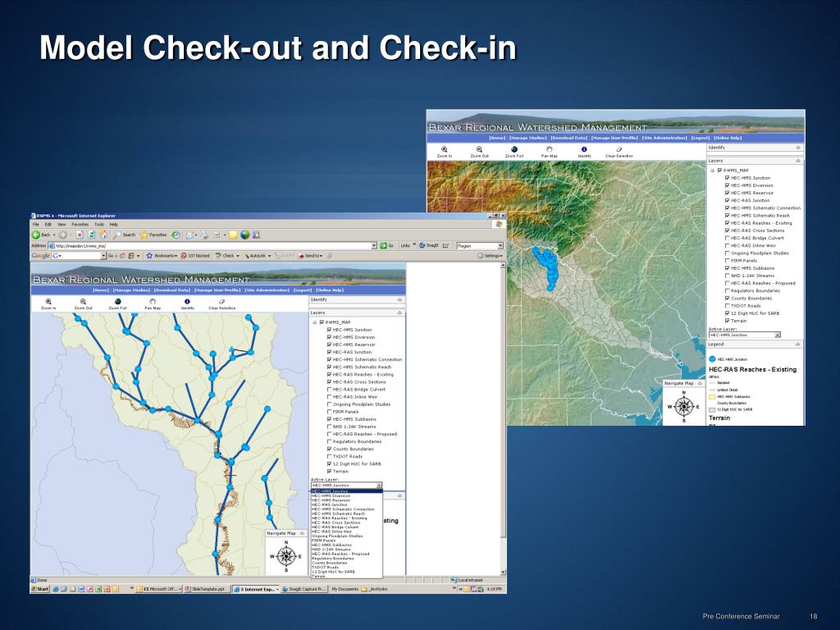The height and width of the screenshot is (630, 840).
Task: Click [Home] link in IE window
Action: pos(101,290)
